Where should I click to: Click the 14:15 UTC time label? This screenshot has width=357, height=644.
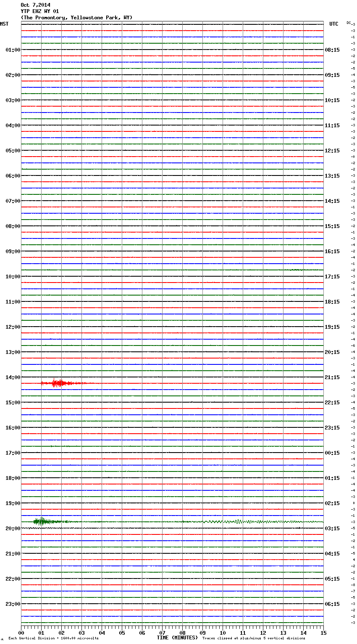click(332, 201)
